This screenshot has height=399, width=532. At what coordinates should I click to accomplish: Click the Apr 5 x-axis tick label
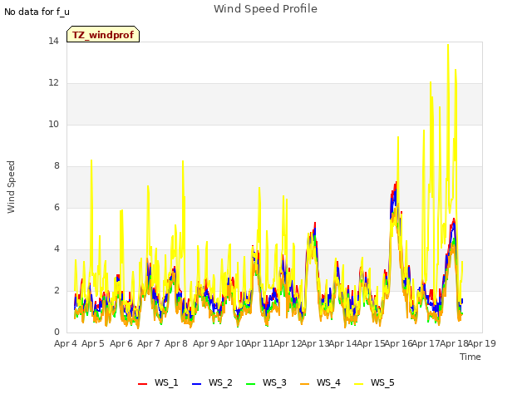pos(93,343)
